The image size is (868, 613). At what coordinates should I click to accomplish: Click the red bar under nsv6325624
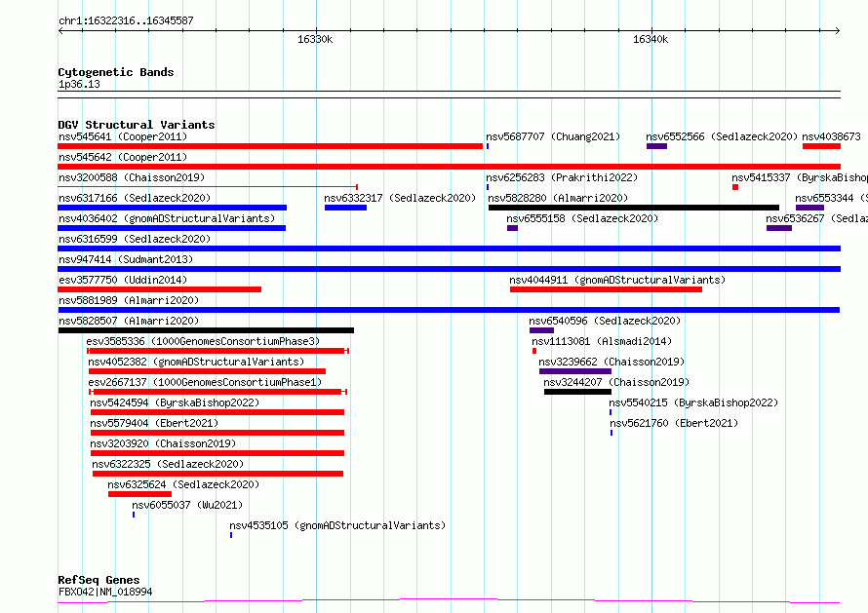(x=140, y=494)
